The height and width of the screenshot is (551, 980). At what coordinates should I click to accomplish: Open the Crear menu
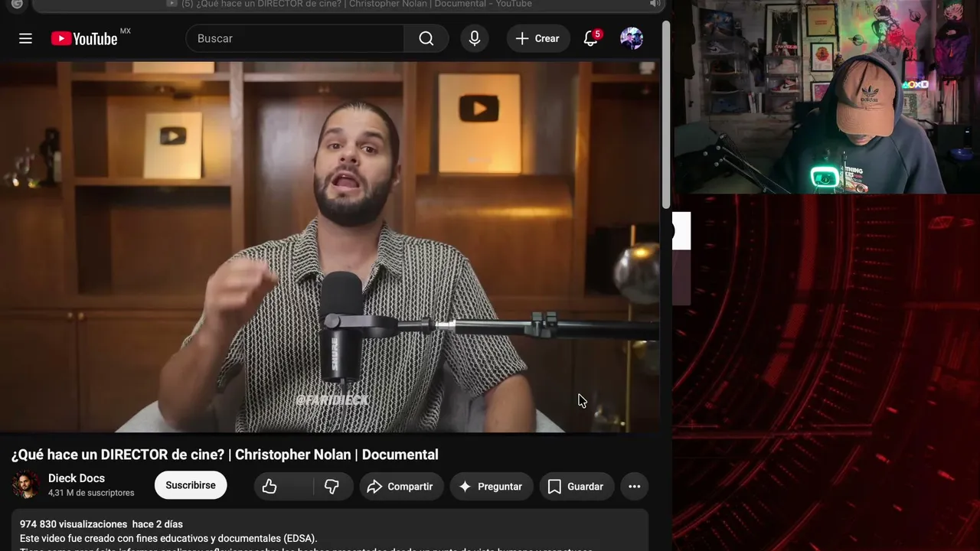[538, 38]
